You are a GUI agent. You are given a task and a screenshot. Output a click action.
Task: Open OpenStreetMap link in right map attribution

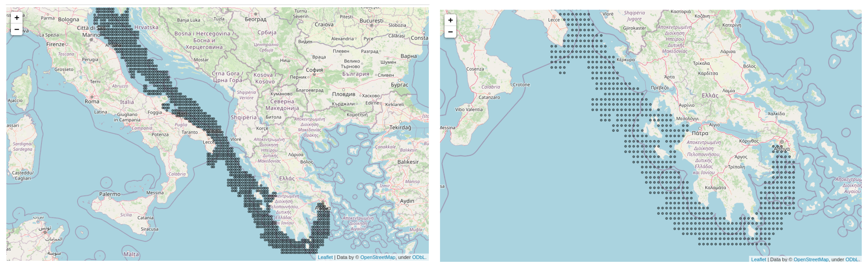click(x=811, y=260)
